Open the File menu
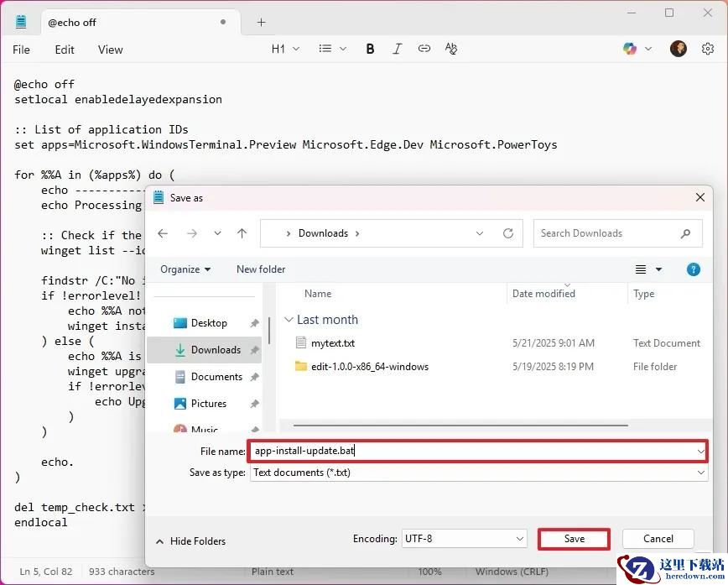 click(21, 50)
